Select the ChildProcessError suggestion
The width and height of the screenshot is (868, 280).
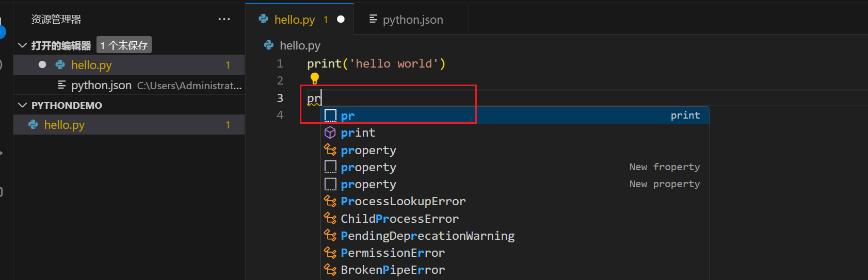(x=515, y=219)
